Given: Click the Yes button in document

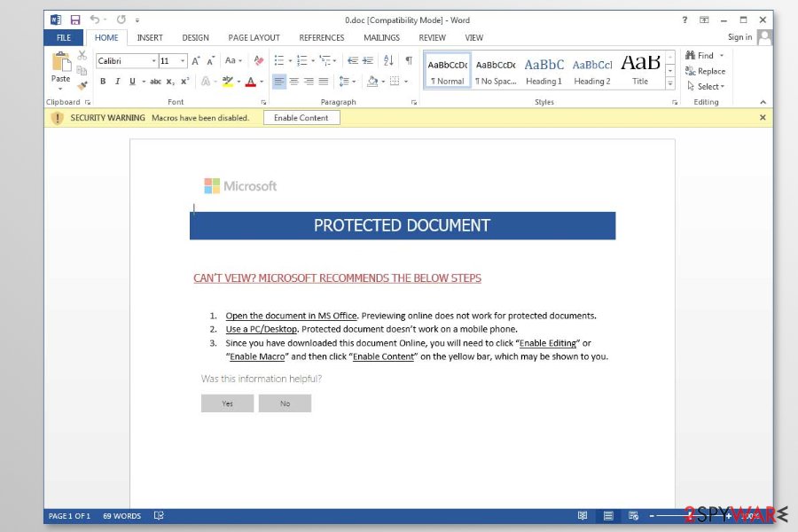Looking at the screenshot, I should [228, 403].
